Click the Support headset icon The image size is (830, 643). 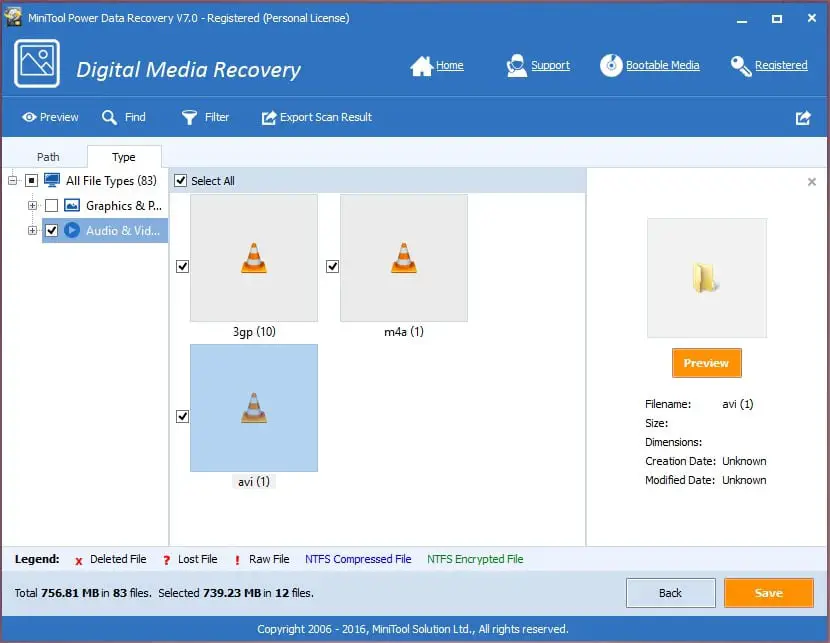(516, 66)
